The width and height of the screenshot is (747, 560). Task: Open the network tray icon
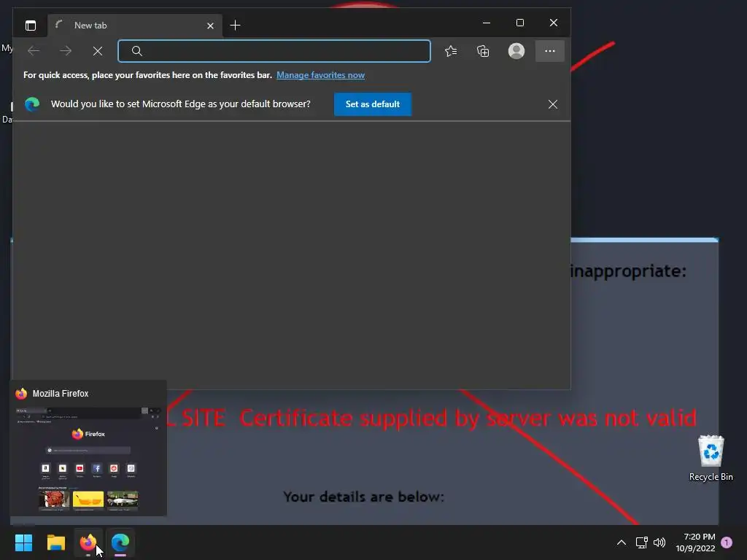coord(641,542)
